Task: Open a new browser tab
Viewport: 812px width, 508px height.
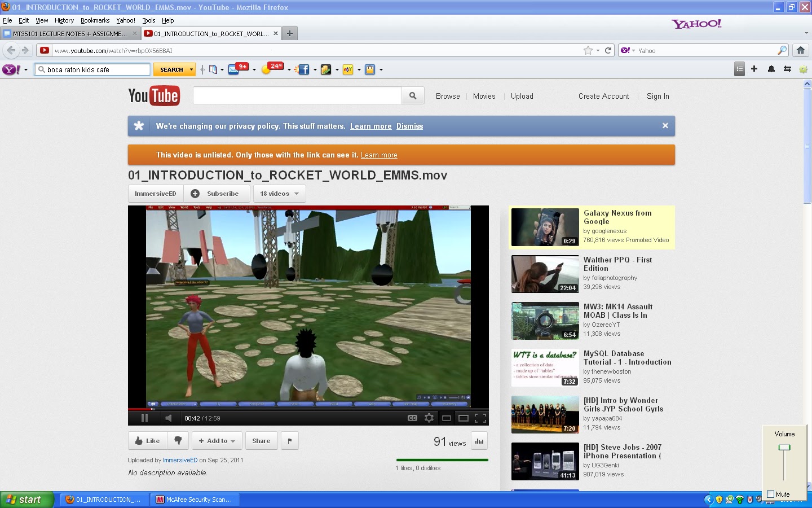Action: pos(289,33)
